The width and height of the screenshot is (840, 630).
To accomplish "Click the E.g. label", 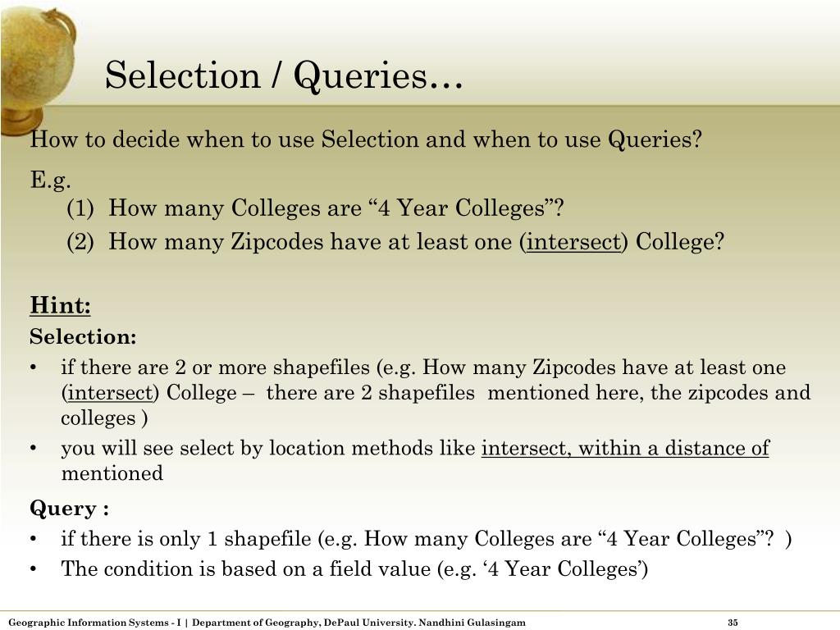I will point(50,180).
